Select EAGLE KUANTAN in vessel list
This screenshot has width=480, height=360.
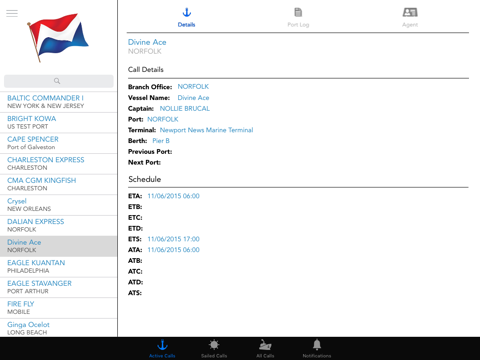click(x=58, y=267)
